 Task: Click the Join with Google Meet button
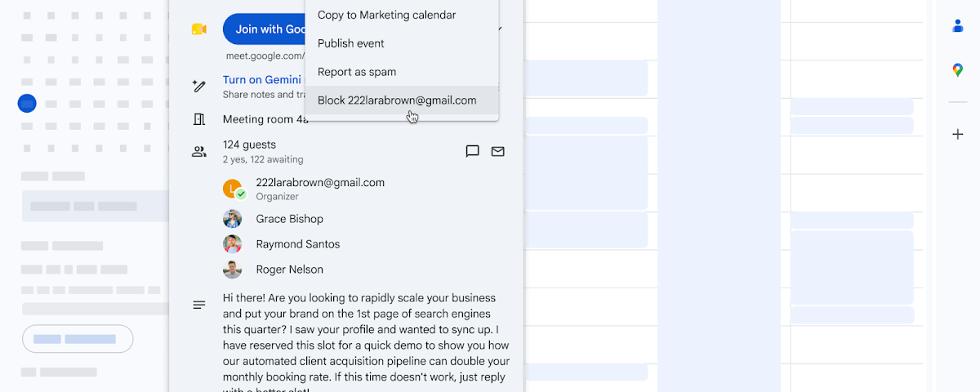click(x=264, y=29)
